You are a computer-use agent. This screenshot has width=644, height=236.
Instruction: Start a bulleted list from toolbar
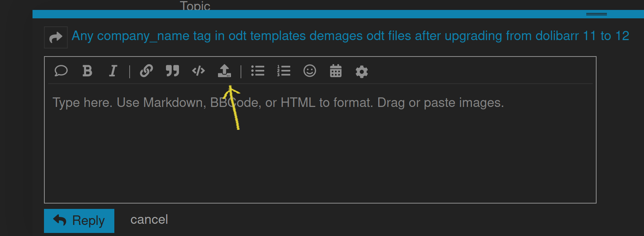[x=258, y=71]
